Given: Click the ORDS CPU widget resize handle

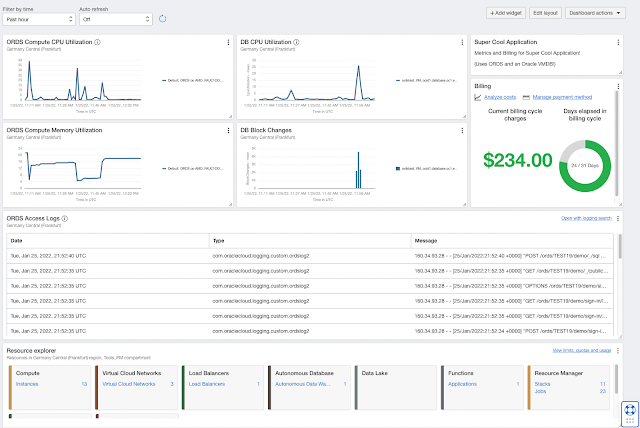Looking at the screenshot, I should click(230, 117).
